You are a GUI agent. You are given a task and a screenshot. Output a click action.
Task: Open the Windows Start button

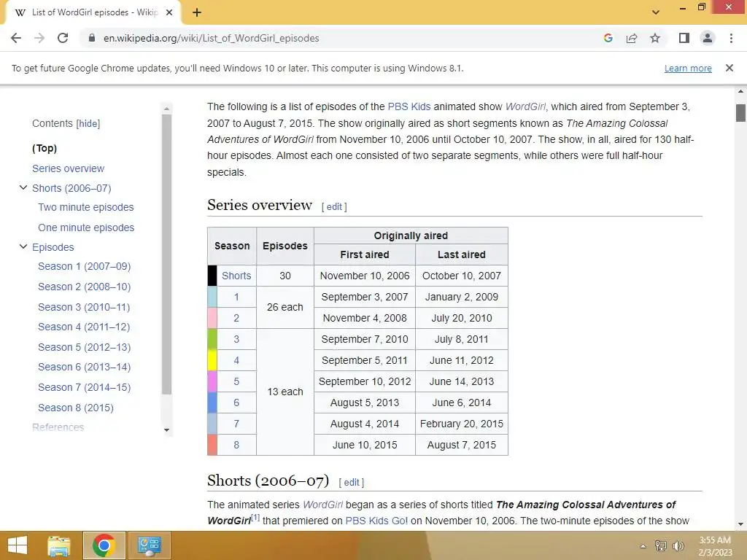coord(18,545)
